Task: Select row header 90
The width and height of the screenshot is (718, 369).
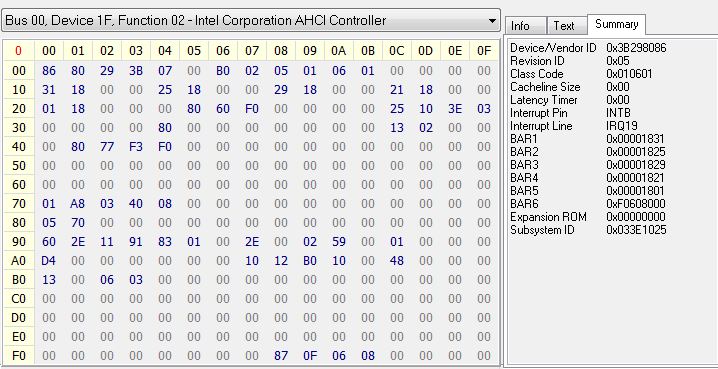Action: (x=18, y=241)
